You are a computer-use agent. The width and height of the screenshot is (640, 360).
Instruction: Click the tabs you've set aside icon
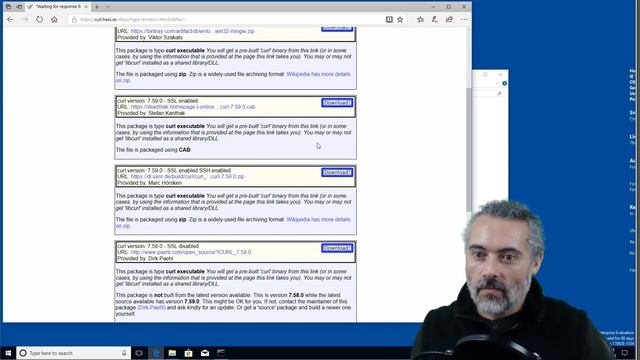pyautogui.click(x=8, y=7)
